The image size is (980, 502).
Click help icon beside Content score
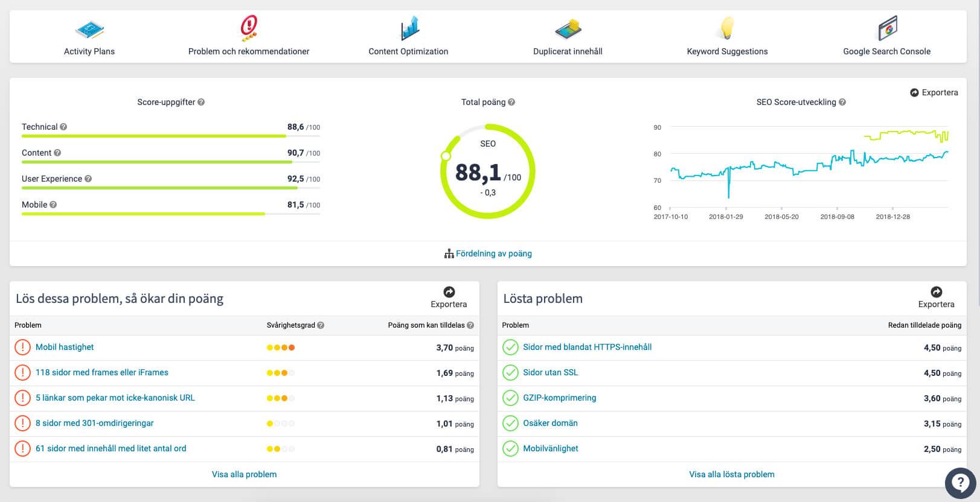57,153
